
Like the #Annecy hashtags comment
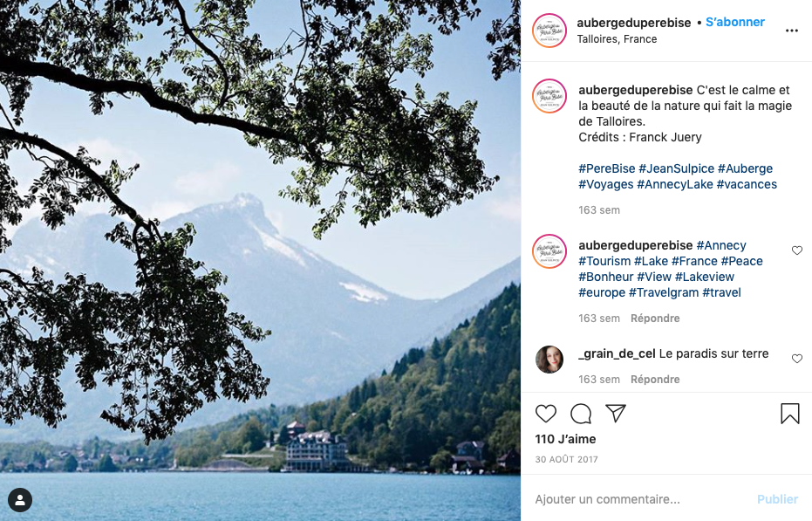pyautogui.click(x=797, y=250)
